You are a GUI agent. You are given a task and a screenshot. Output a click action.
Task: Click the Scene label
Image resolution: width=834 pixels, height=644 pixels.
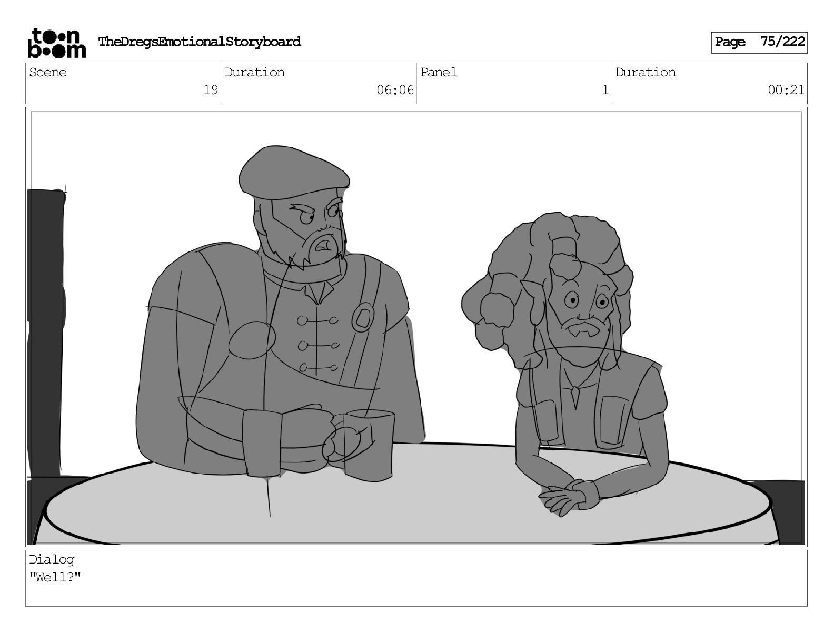[48, 72]
